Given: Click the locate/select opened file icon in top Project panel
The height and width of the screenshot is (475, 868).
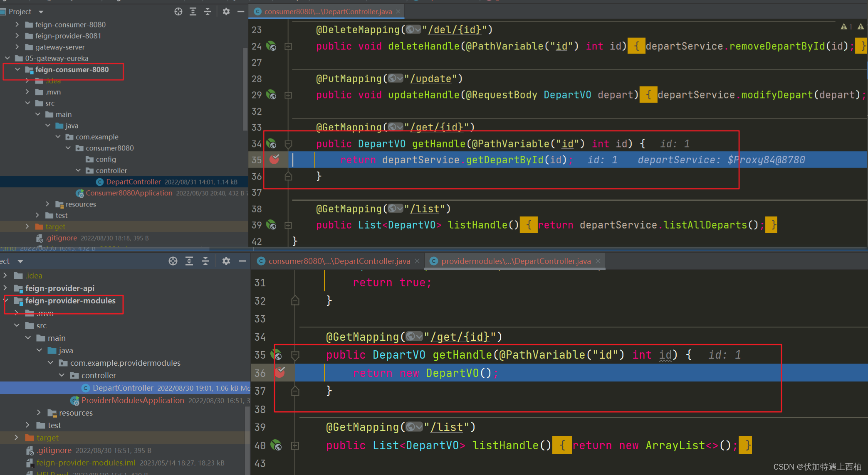Looking at the screenshot, I should (x=178, y=12).
